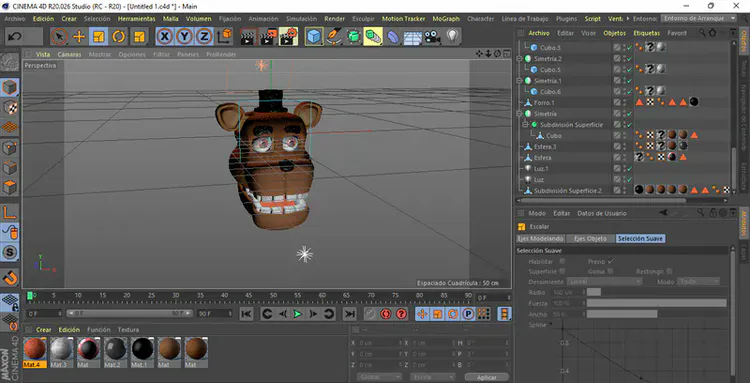
Task: Go to the end of animation
Action: (x=350, y=314)
